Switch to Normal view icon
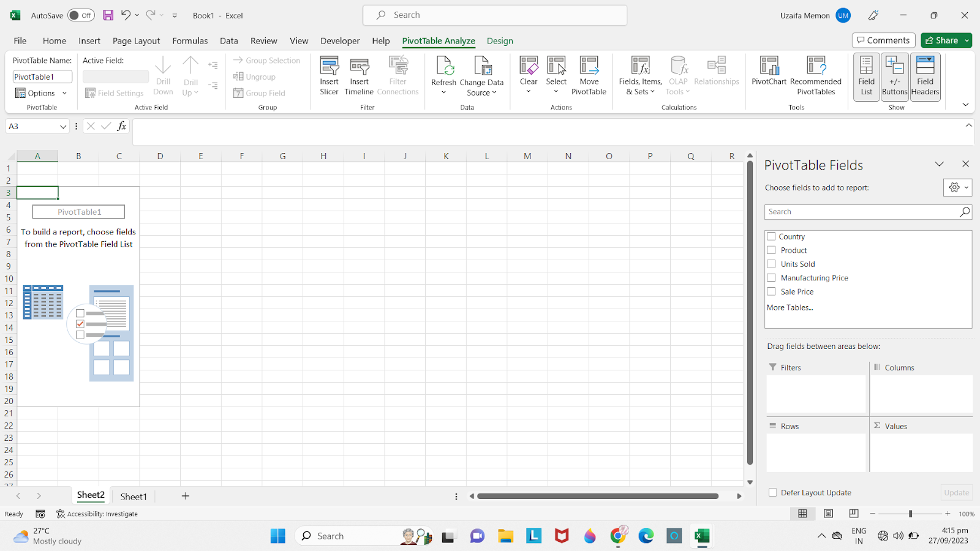Image resolution: width=980 pixels, height=551 pixels. [x=802, y=514]
